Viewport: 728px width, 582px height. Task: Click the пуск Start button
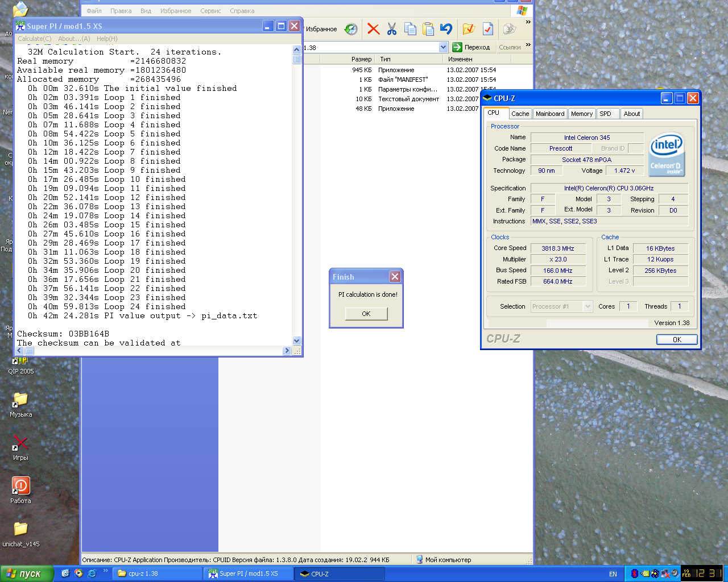click(x=27, y=573)
